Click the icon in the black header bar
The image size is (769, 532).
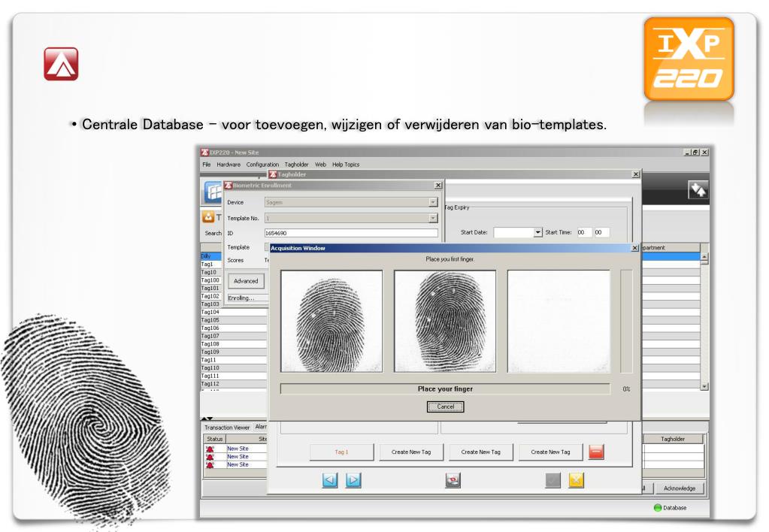click(x=698, y=190)
